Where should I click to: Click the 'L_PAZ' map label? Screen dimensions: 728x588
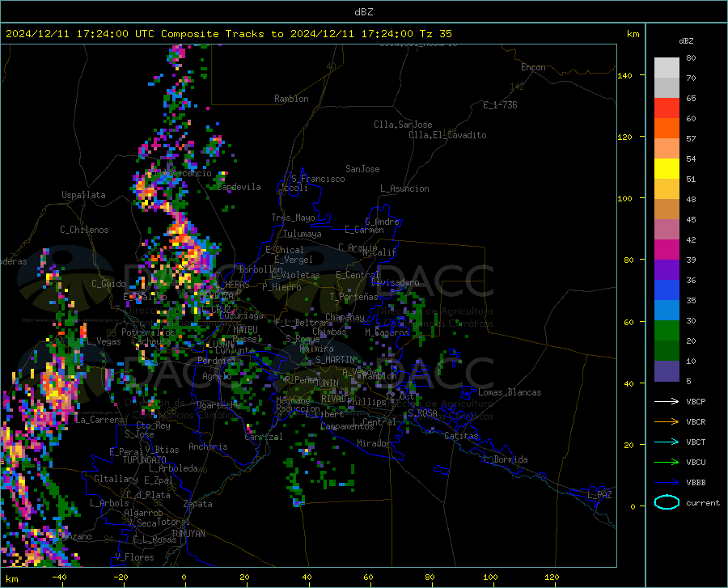pyautogui.click(x=599, y=495)
